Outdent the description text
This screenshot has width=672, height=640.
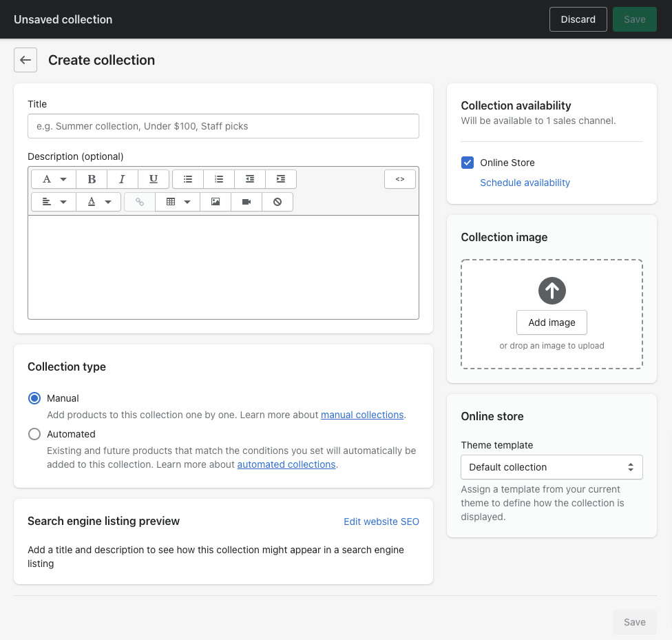click(x=250, y=179)
